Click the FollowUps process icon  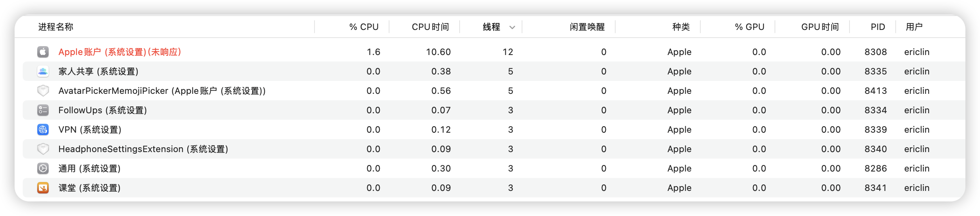click(x=43, y=110)
